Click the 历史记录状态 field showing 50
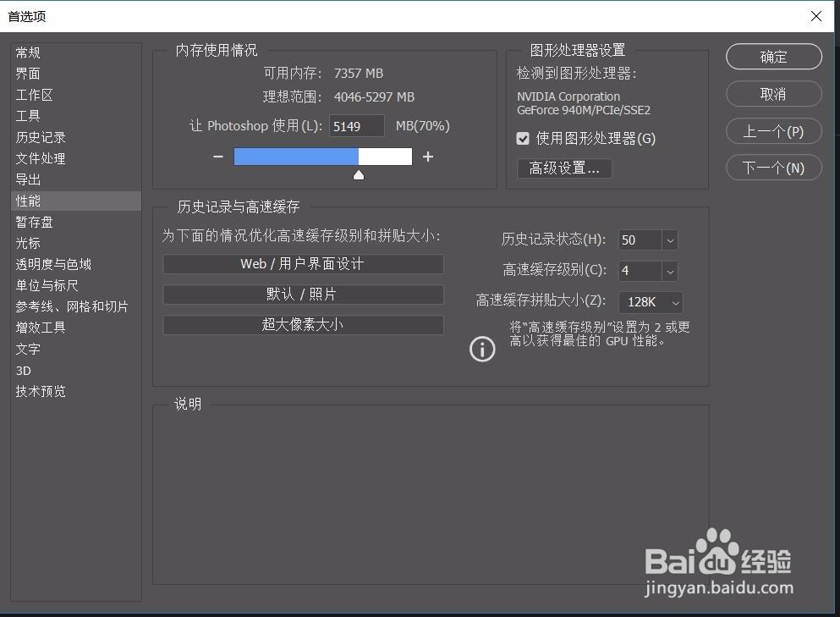Viewport: 840px width, 617px height. tap(640, 240)
